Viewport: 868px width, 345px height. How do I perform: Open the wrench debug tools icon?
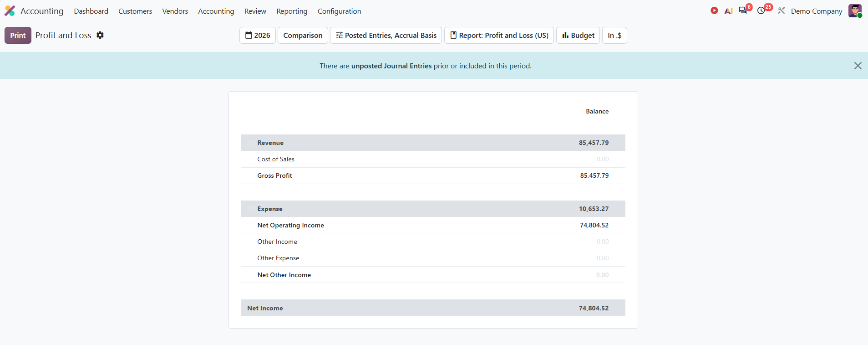[x=781, y=10]
